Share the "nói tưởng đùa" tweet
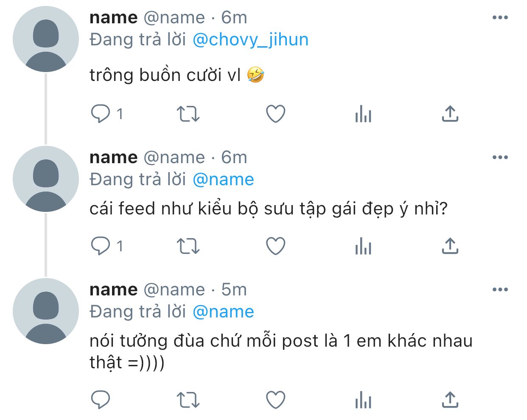This screenshot has width=527, height=420. click(x=450, y=400)
